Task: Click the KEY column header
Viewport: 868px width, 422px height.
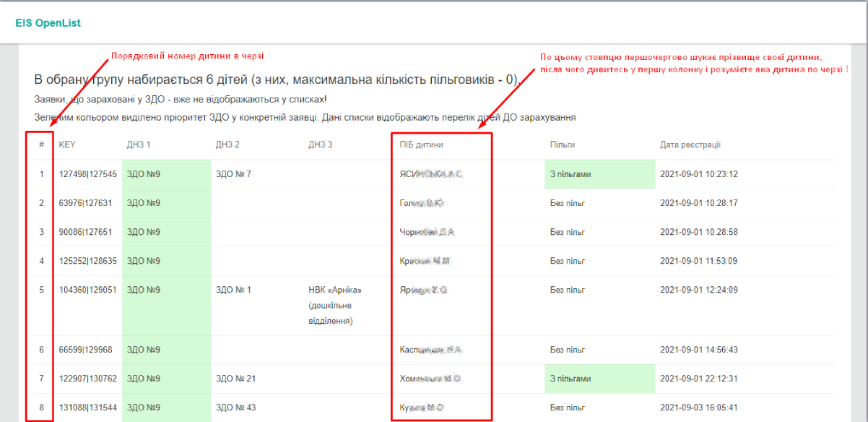Action: [x=67, y=145]
